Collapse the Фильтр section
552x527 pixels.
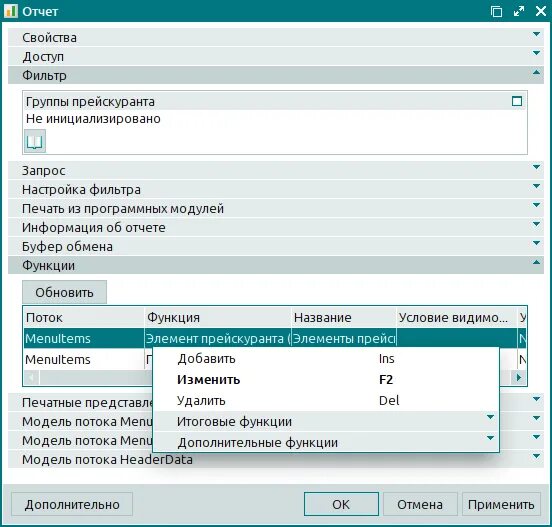coord(276,75)
